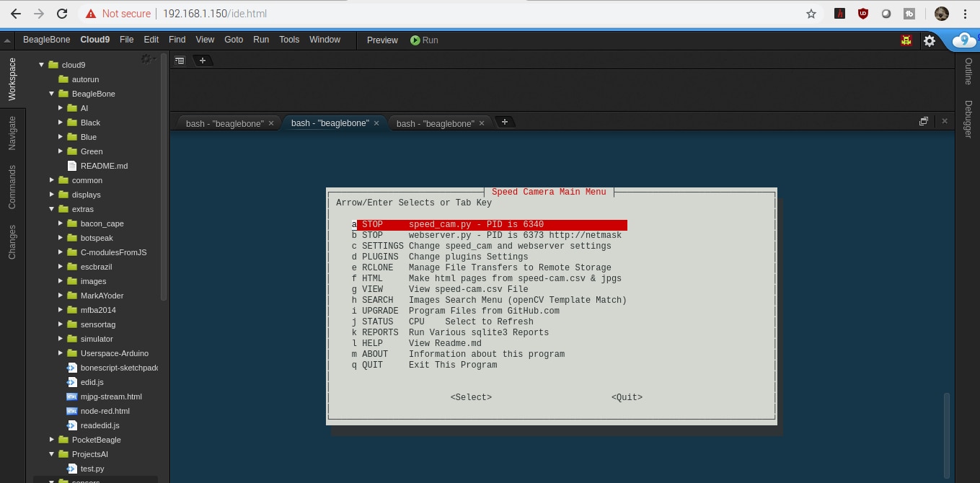Screen dimensions: 980x483
Task: Expand the AI folder
Action: coord(61,108)
